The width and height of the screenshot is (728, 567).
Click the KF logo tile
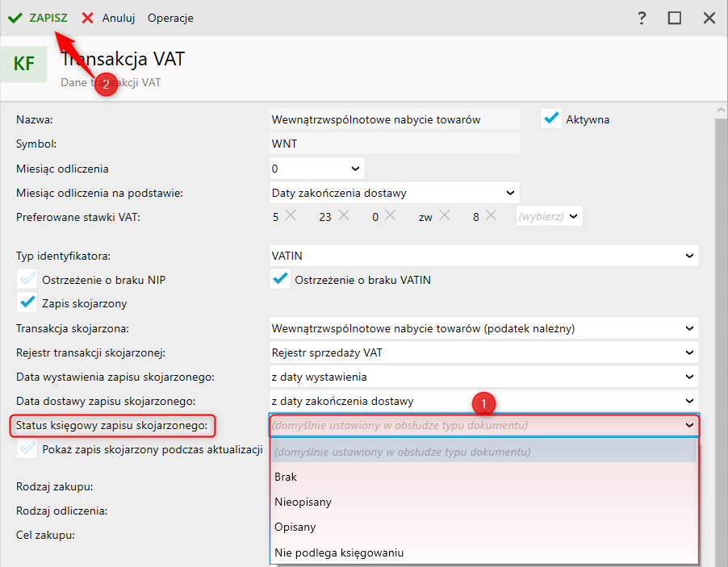click(23, 64)
